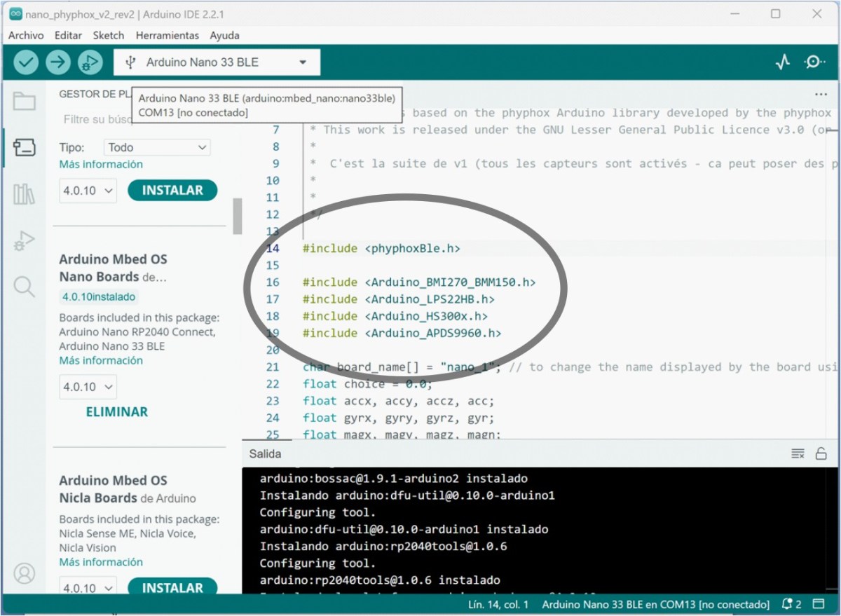
Task: Click the Verify sketch checkmark button
Action: point(26,62)
